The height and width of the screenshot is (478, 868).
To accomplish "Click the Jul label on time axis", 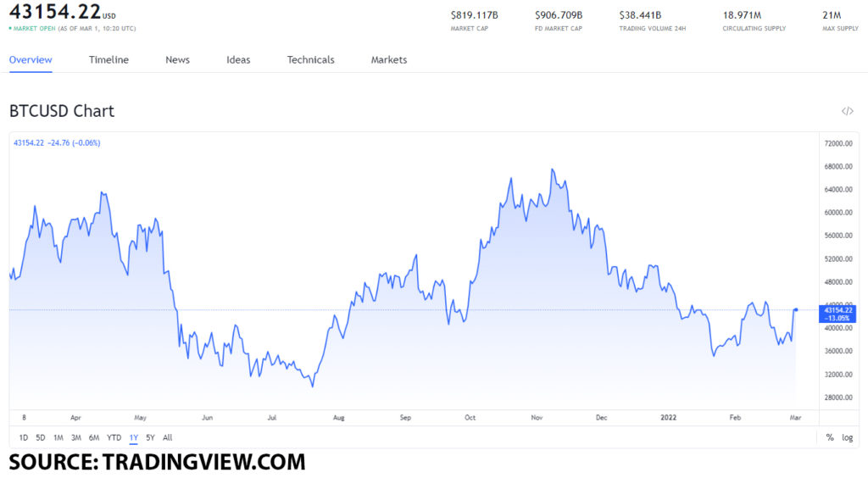I will pyautogui.click(x=271, y=418).
